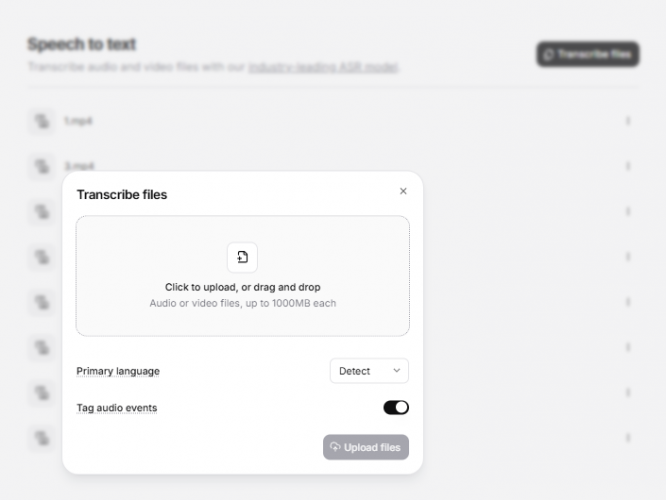Click the chevron arrow in the Detect selector
The height and width of the screenshot is (500, 666).
396,371
